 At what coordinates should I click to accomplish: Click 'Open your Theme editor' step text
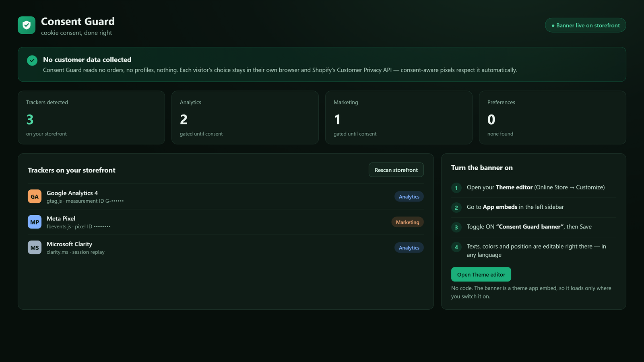[x=536, y=187]
